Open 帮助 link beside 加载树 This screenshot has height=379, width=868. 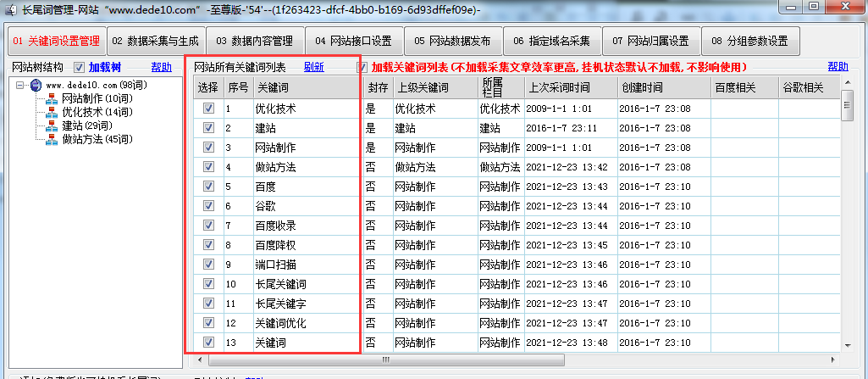click(161, 68)
